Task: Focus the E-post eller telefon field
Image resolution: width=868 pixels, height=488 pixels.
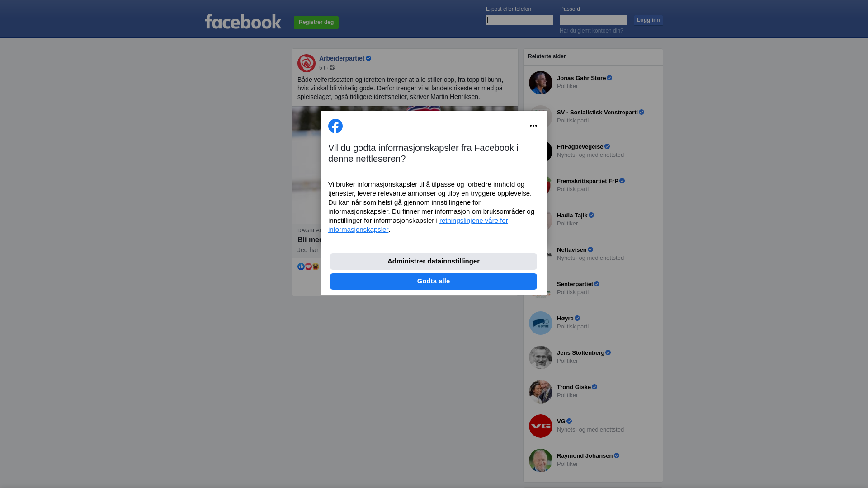Action: (519, 20)
